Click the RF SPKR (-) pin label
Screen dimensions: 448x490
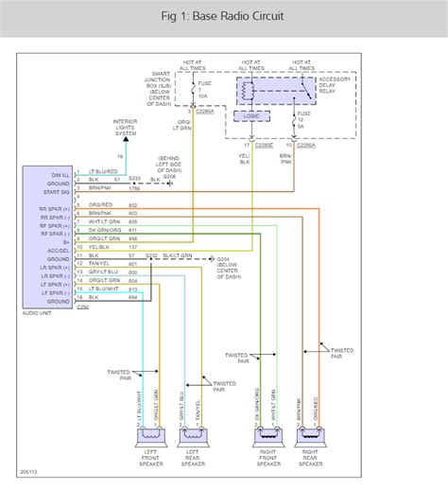point(56,234)
